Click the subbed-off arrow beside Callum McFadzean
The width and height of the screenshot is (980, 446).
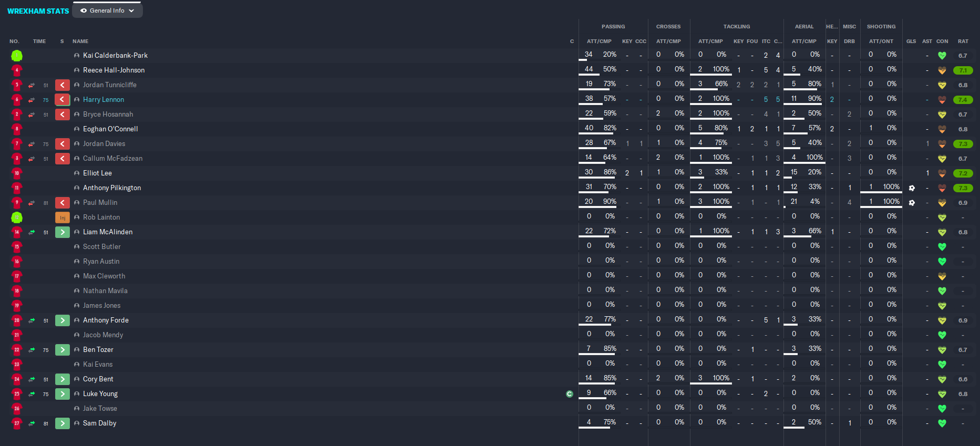(x=63, y=158)
